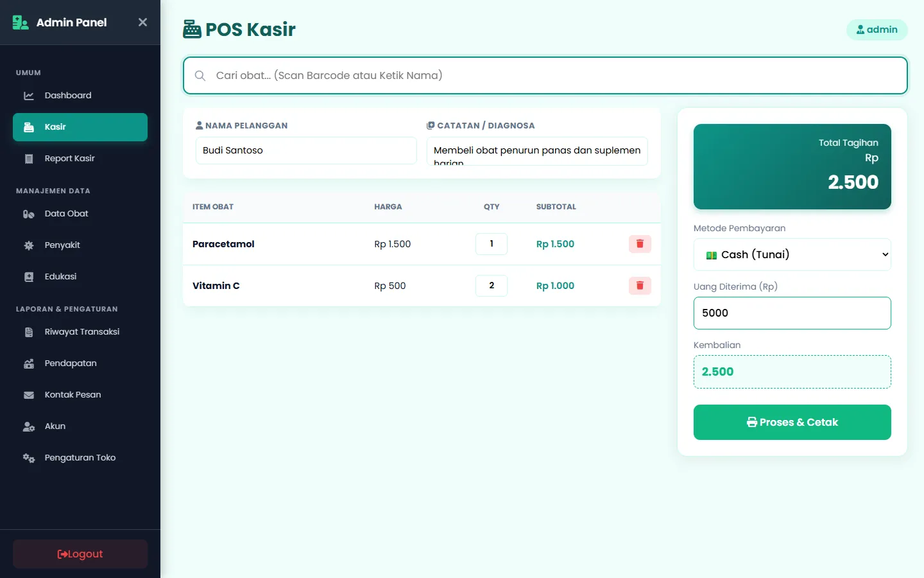Screen dimensions: 924x578
Task: Click the Uang Diterima input field
Action: 792,313
